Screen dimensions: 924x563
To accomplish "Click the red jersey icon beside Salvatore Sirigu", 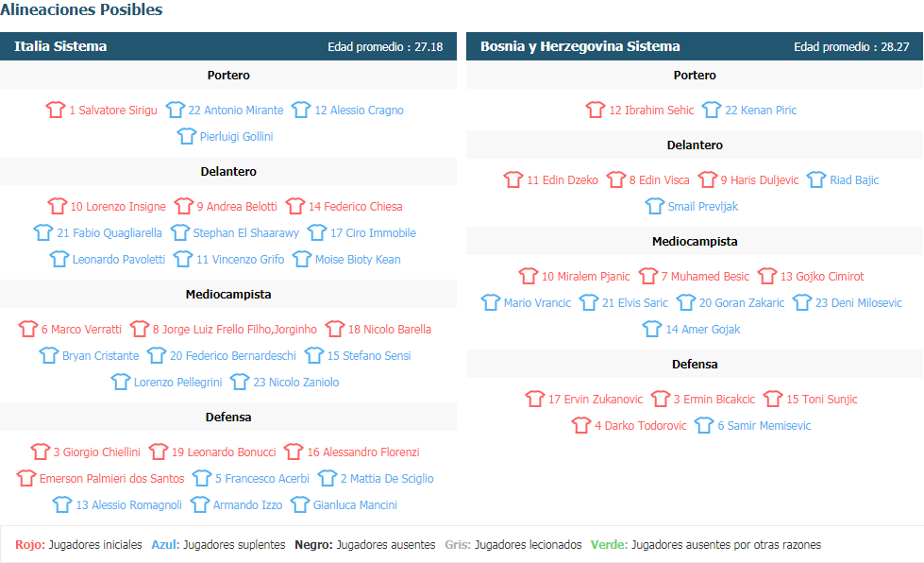I will (x=56, y=110).
